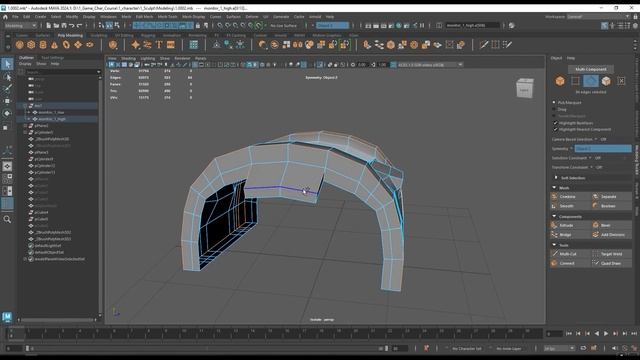Click the view cube in the viewport
Image resolution: width=640 pixels, height=360 pixels.
pos(524,88)
